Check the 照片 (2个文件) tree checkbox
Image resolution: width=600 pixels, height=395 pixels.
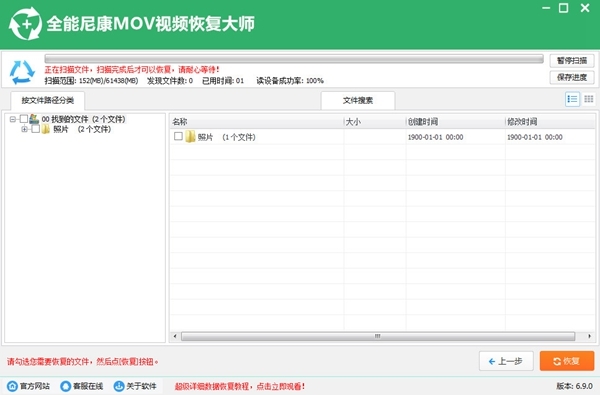tap(36, 129)
